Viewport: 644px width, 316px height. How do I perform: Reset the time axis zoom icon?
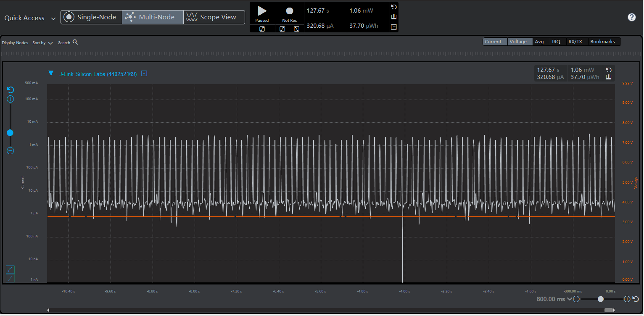point(636,299)
